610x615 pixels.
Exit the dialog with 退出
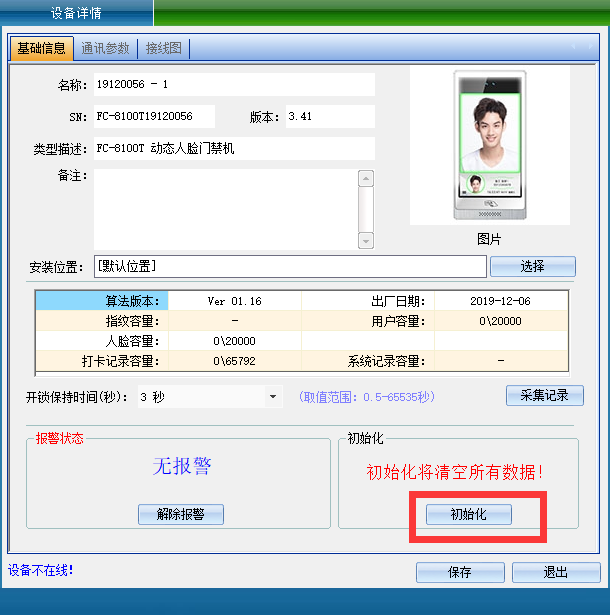click(x=555, y=573)
